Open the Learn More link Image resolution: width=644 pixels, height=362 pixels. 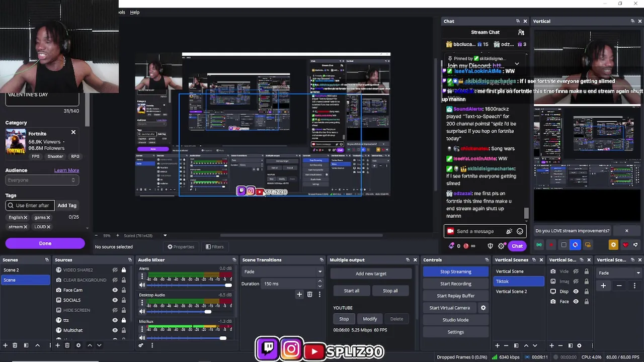(x=66, y=170)
